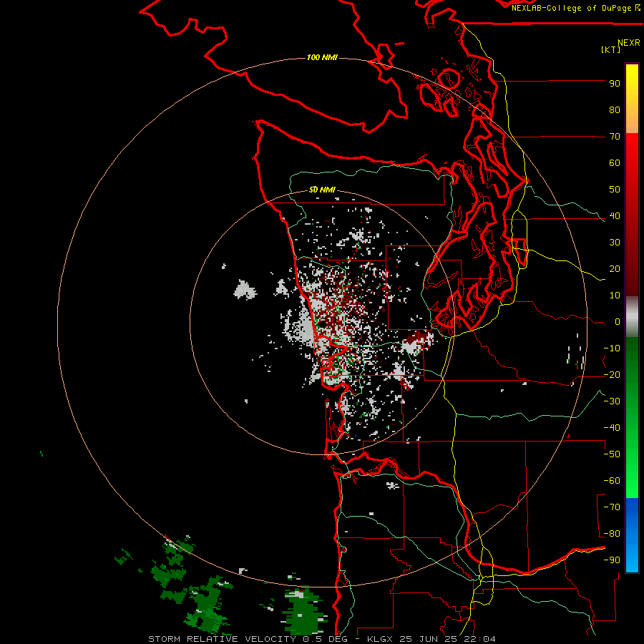Click the KT units label above the color scale
644x644 pixels.
click(x=610, y=49)
